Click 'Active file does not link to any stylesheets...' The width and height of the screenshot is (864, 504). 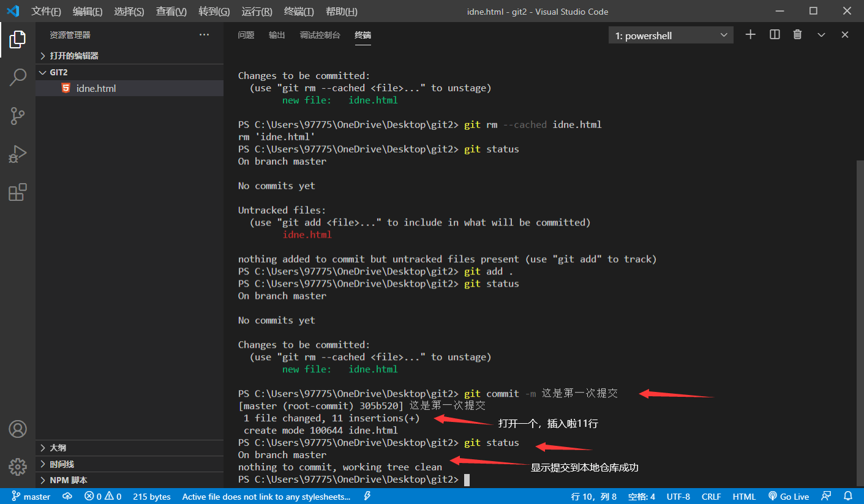tap(266, 497)
